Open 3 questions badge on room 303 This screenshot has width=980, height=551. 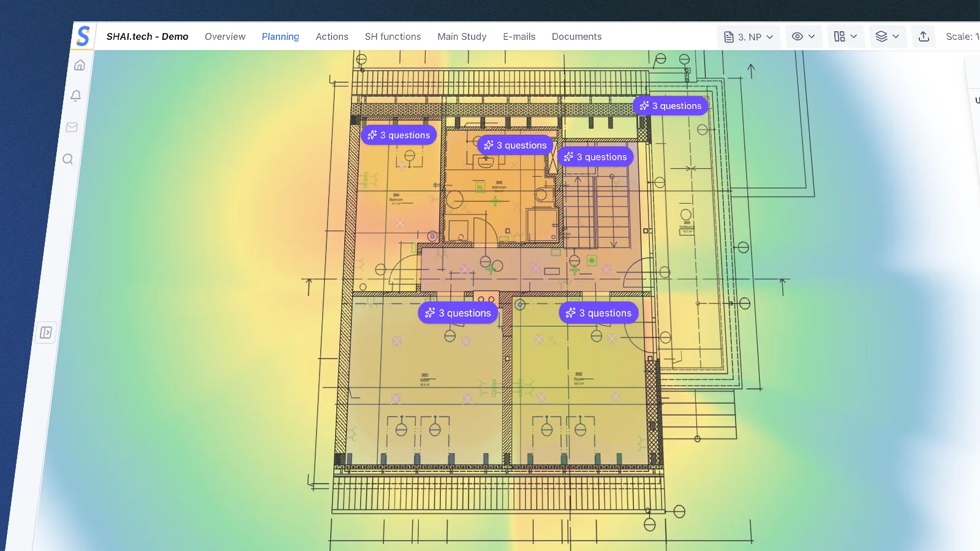458,313
